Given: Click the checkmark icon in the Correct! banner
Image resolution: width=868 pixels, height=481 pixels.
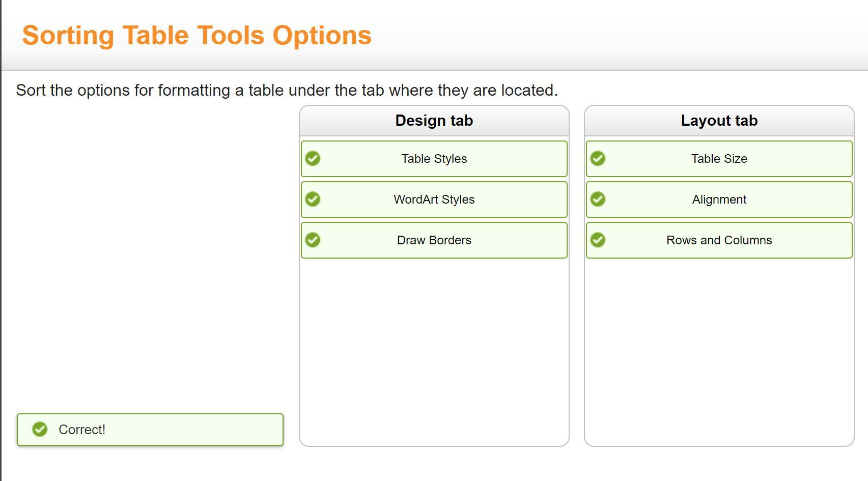Looking at the screenshot, I should coord(40,430).
